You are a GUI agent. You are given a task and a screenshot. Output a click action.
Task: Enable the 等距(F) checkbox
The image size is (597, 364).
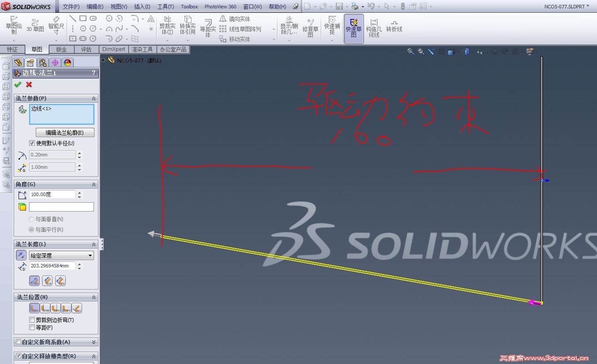[x=32, y=327]
